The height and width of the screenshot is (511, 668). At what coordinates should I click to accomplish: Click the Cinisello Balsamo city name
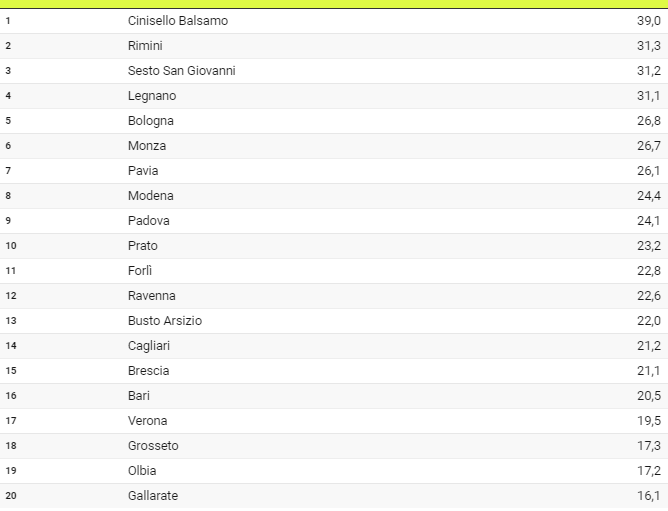(x=177, y=21)
